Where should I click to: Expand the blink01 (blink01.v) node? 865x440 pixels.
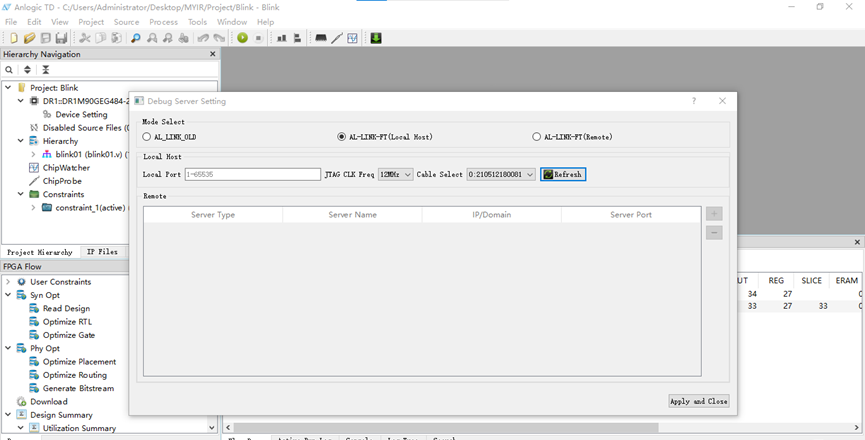pyautogui.click(x=33, y=154)
